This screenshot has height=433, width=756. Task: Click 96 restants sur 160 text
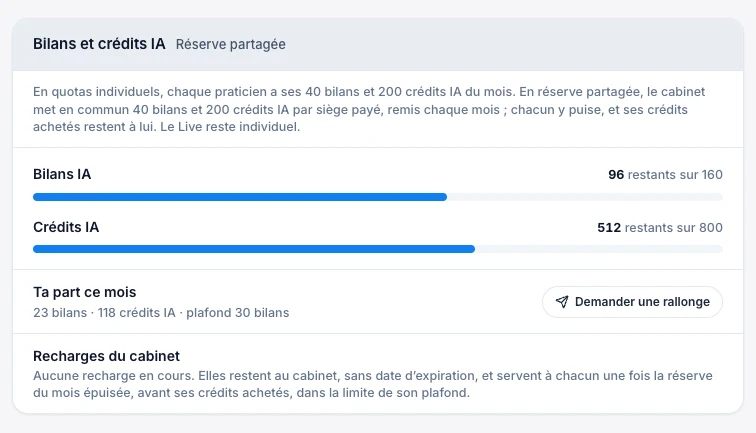pyautogui.click(x=665, y=175)
